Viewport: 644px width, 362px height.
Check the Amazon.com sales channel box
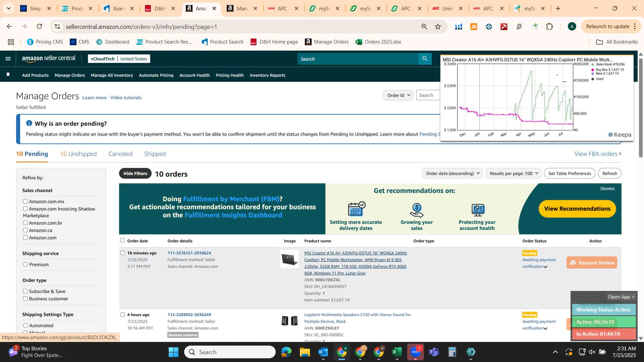click(25, 237)
